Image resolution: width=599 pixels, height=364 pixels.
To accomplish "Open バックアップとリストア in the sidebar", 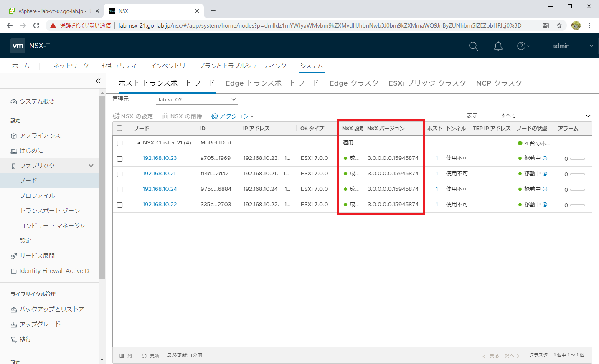I will click(x=52, y=309).
